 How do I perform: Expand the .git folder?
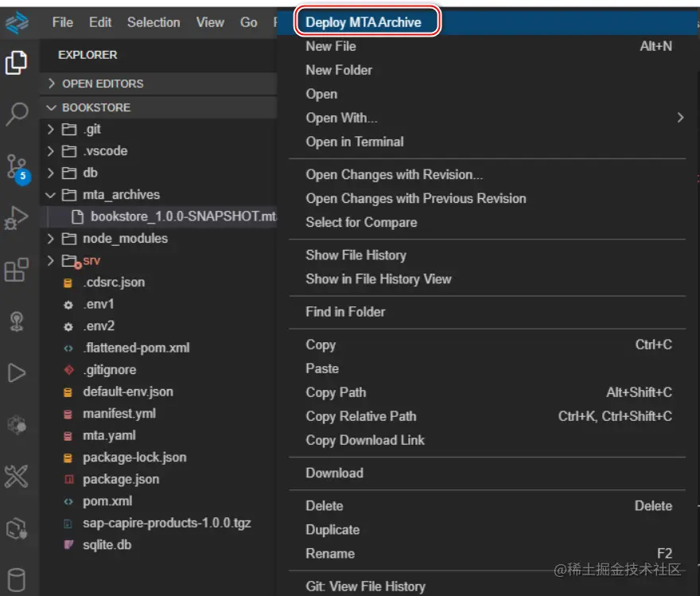click(50, 130)
